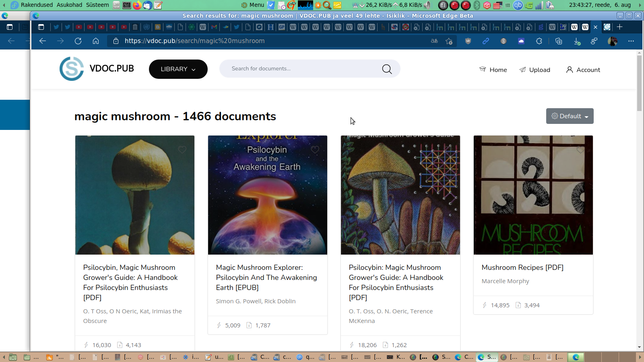Viewport: 644px width, 362px height.
Task: Open browser Settings and more menu
Action: point(631,41)
